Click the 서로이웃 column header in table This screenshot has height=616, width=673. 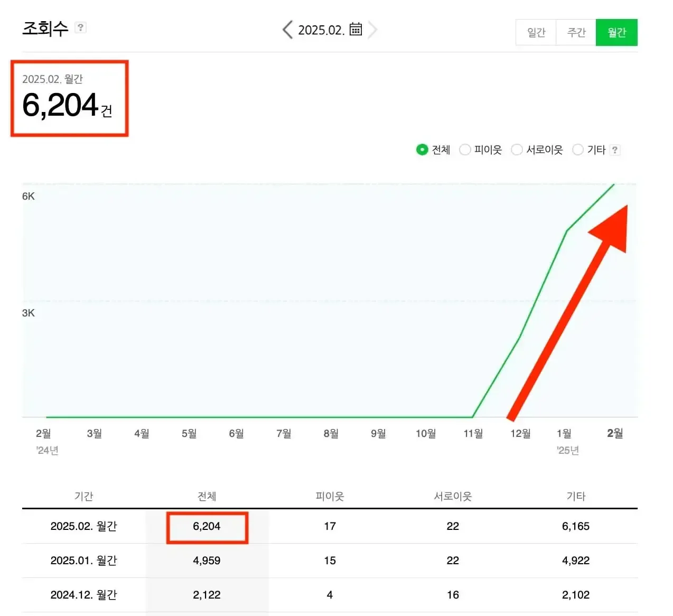pos(453,496)
